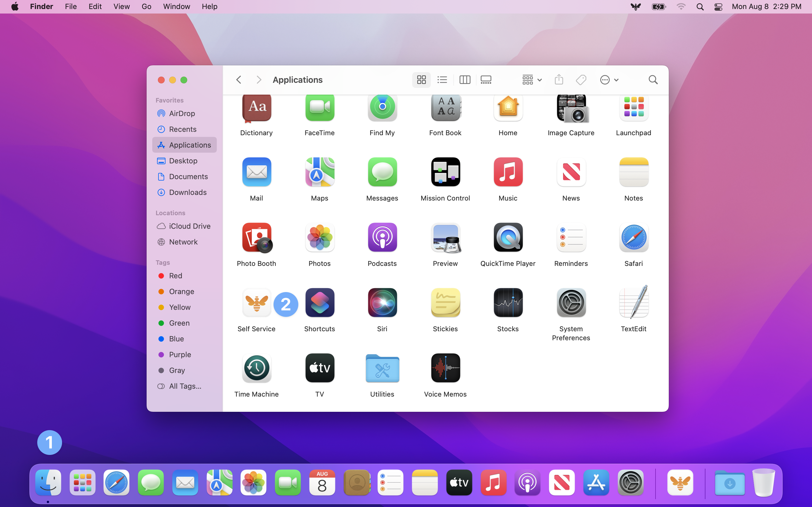Viewport: 812px width, 507px height.
Task: Open App Store from the Dock
Action: pos(596,483)
